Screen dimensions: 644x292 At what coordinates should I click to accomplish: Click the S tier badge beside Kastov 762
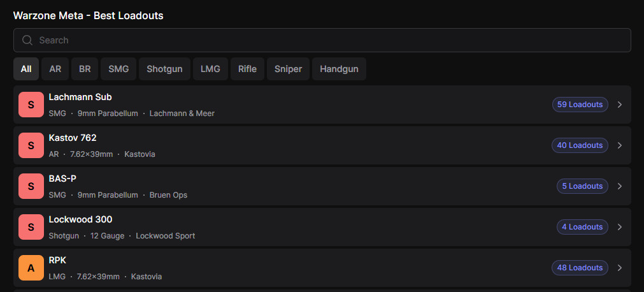[x=31, y=145]
